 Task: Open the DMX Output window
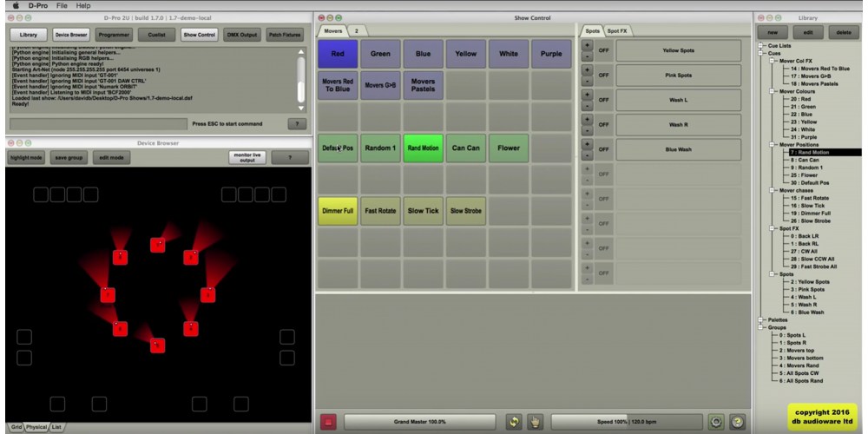tap(242, 35)
